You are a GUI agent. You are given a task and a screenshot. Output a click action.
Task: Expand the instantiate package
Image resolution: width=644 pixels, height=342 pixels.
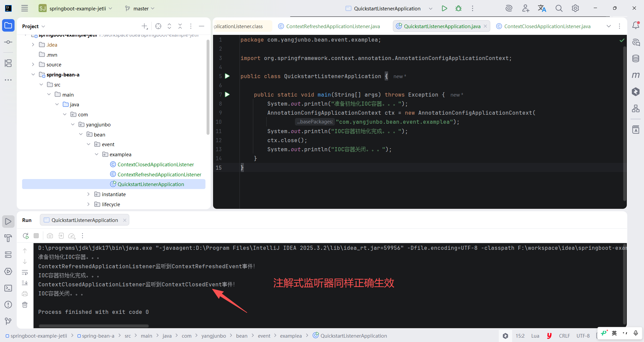[x=89, y=194]
